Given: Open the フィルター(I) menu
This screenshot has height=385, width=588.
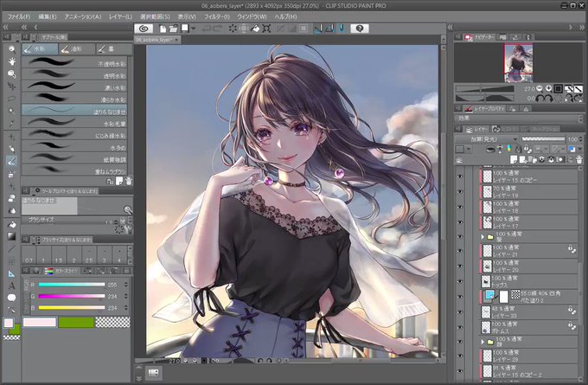Looking at the screenshot, I should (x=216, y=17).
